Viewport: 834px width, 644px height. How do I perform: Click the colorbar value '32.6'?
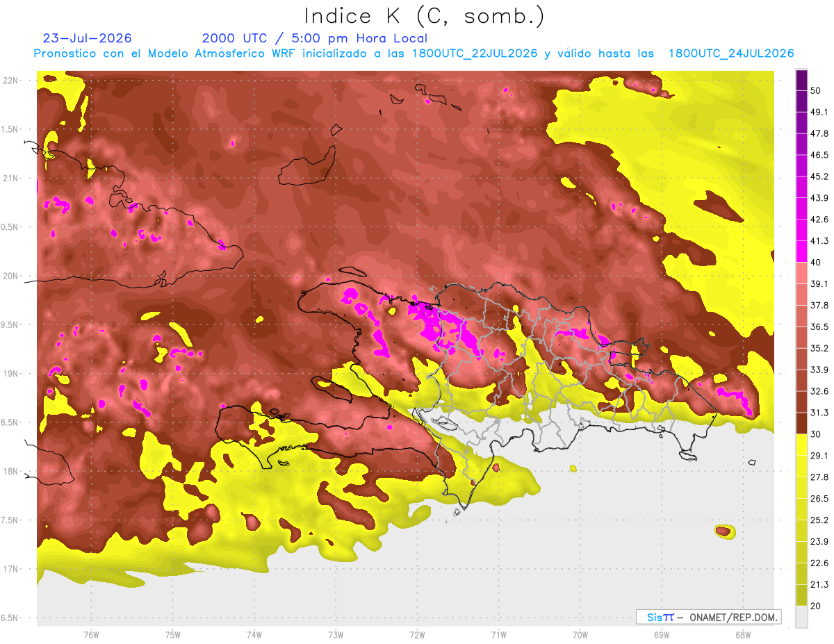point(819,391)
